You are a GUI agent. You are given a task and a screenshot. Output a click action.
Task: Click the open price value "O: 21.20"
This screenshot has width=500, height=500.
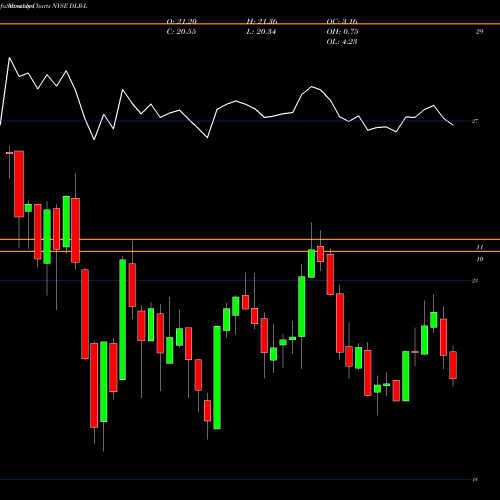182,21
